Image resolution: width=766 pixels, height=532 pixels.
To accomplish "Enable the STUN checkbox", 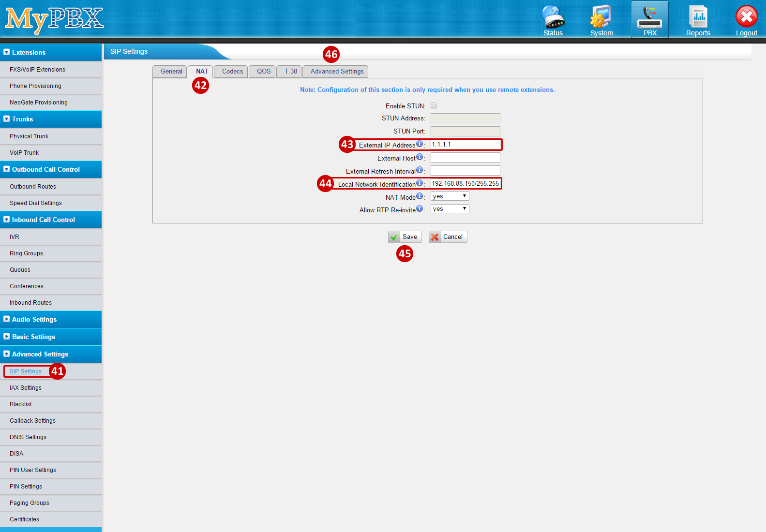I will click(x=434, y=105).
